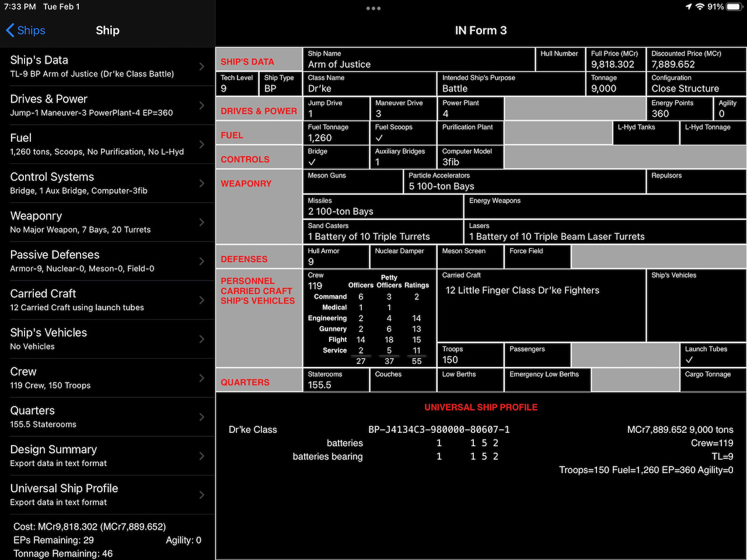Toggle the Launch Tubes checkmark
This screenshot has width=747, height=560.
tap(689, 360)
